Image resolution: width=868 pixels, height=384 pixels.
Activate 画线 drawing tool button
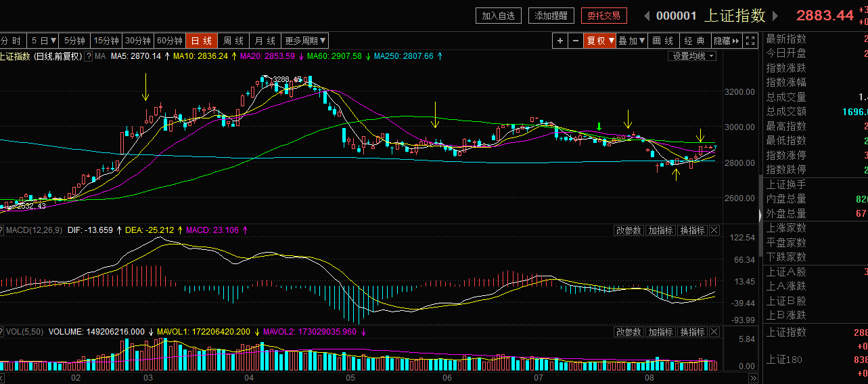point(663,41)
